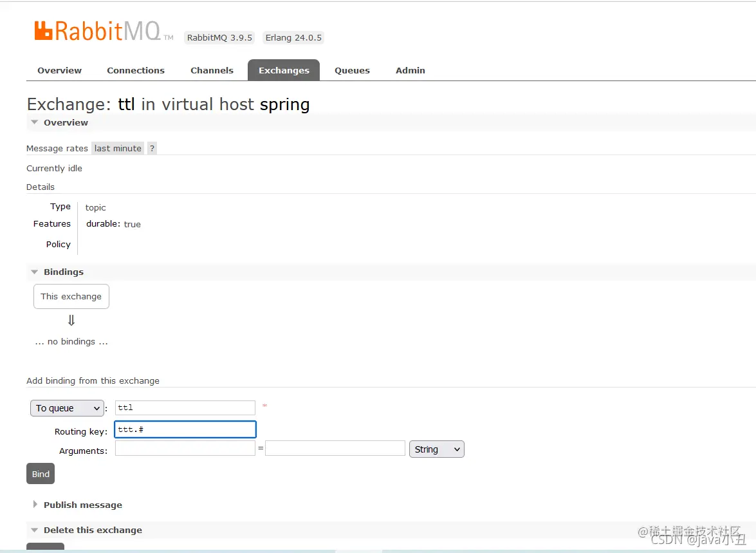
Task: Click the 'Erlang 24.0.5' version label
Action: coord(293,37)
